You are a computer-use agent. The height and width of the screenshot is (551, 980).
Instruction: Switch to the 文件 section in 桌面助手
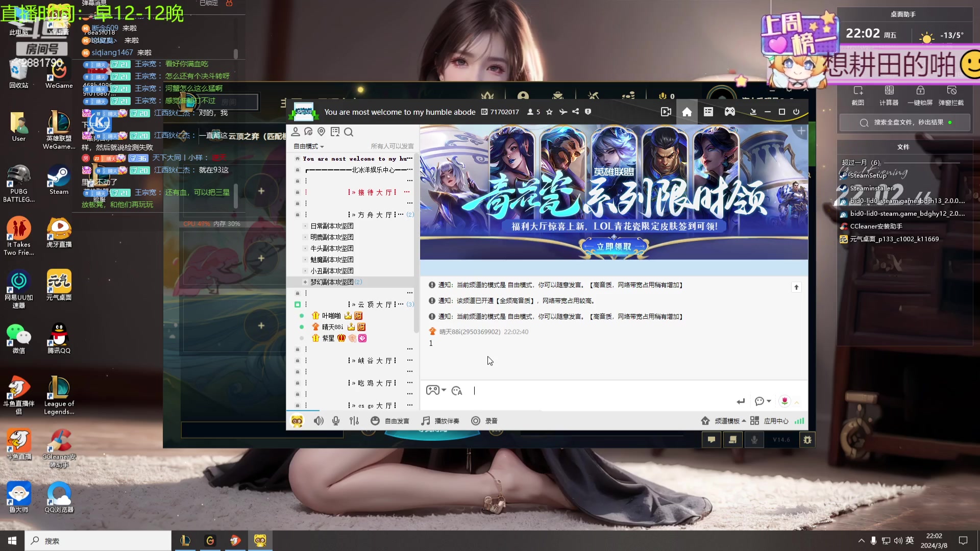point(903,147)
